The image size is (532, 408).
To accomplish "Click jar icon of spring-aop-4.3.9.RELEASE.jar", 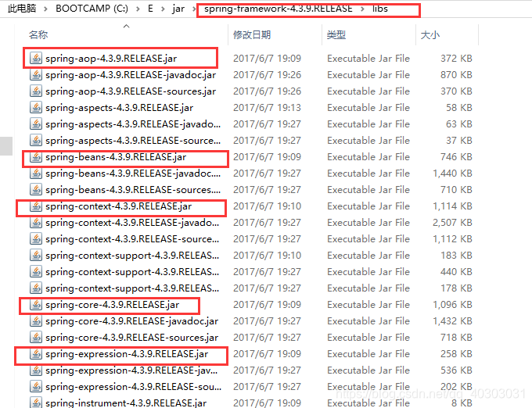I will click(x=36, y=59).
